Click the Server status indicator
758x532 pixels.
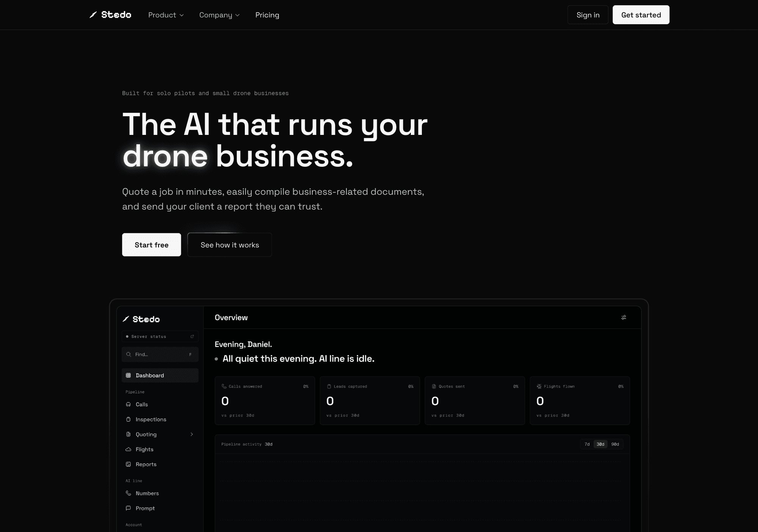[160, 336]
